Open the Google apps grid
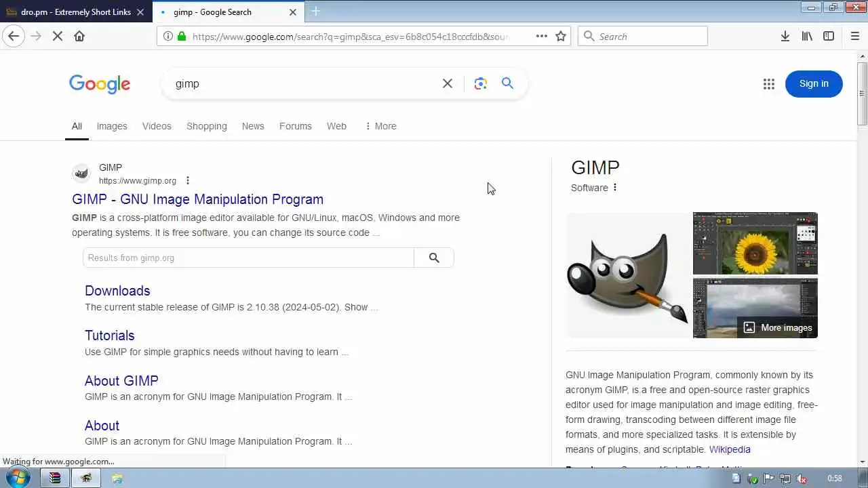 [x=768, y=84]
